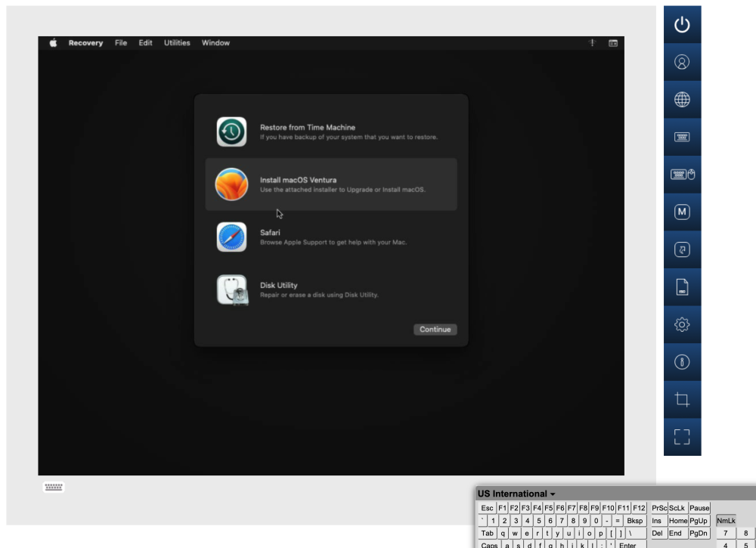Click the Pause key
756x548 pixels.
click(x=699, y=508)
